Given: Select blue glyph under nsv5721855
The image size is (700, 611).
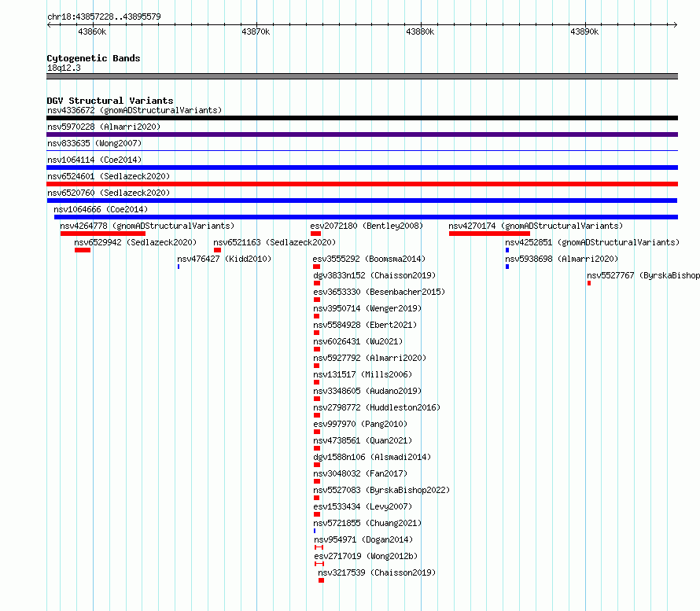Looking at the screenshot, I should [315, 531].
